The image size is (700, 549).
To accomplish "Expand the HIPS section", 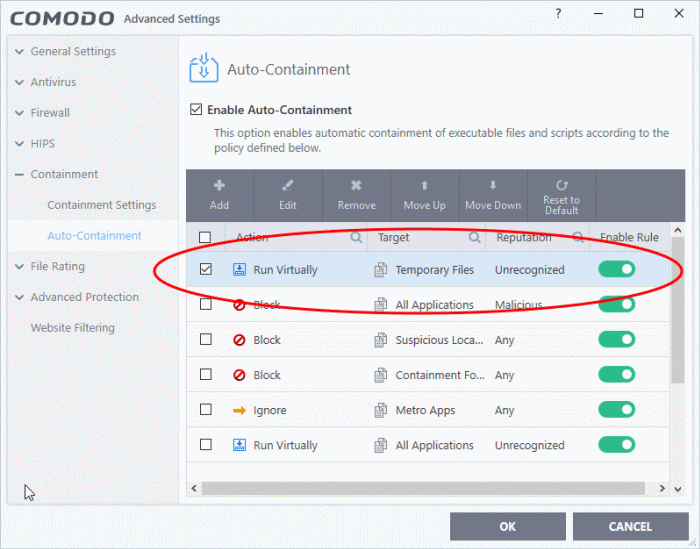I will coord(20,144).
